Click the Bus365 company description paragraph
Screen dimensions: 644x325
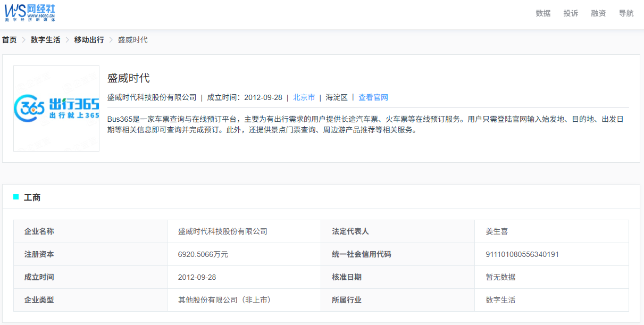point(365,124)
